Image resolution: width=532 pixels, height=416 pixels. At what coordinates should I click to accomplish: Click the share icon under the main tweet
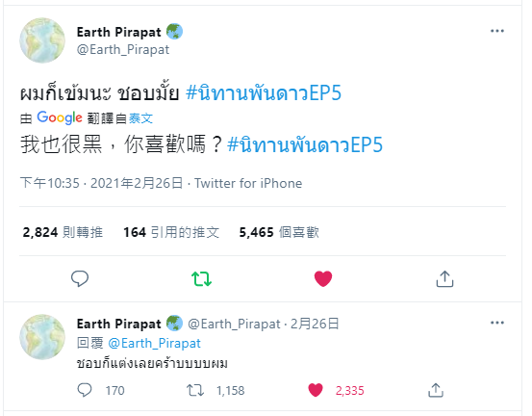[444, 278]
